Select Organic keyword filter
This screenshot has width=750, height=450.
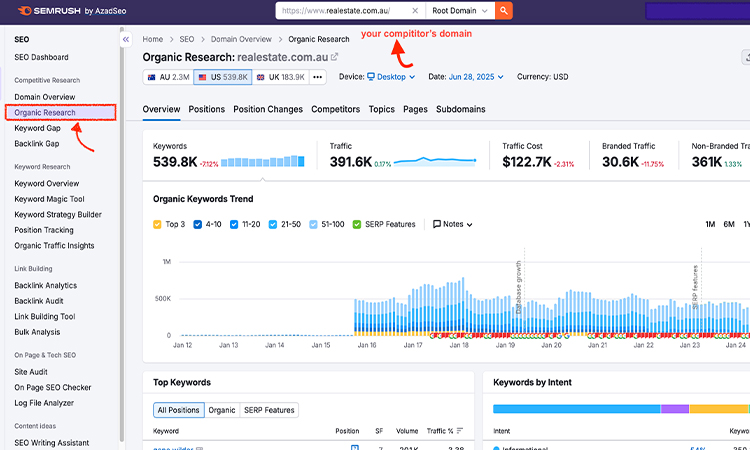(222, 410)
